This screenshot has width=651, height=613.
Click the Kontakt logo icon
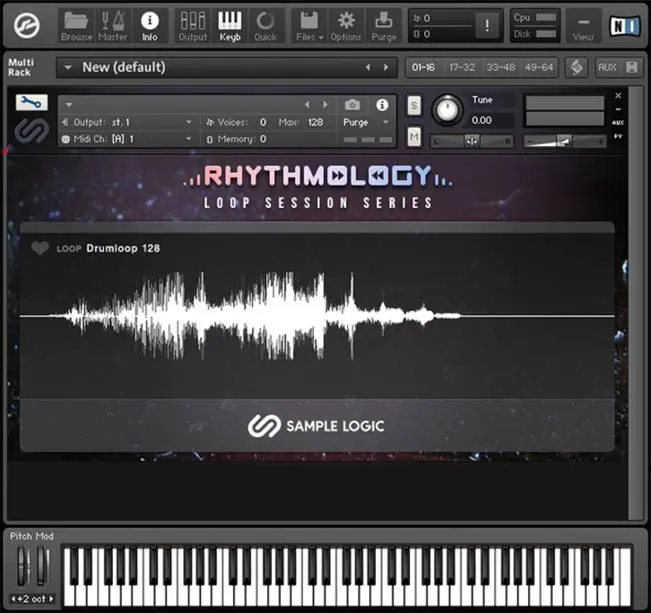pos(27,25)
